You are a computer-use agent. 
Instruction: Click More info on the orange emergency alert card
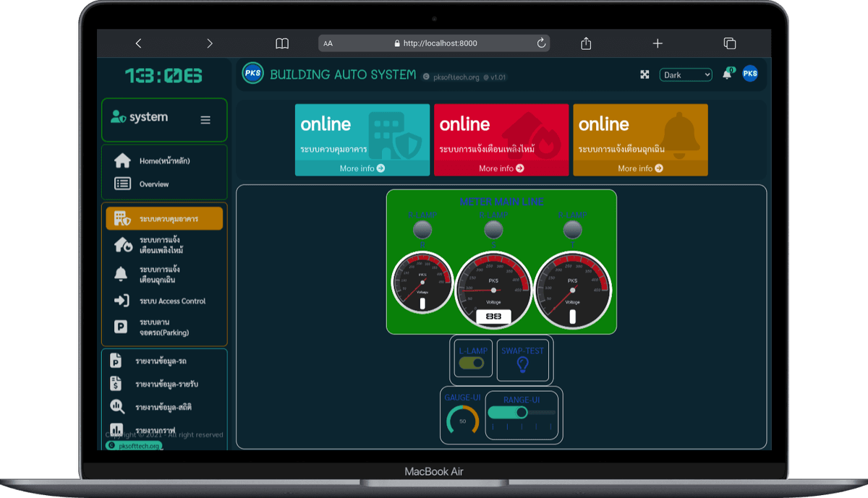(x=640, y=168)
